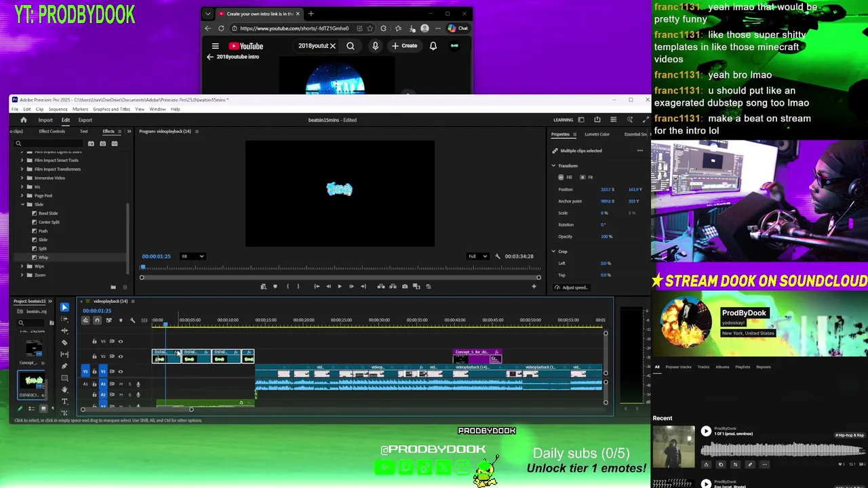Expand the Wipe effects folder

point(22,266)
